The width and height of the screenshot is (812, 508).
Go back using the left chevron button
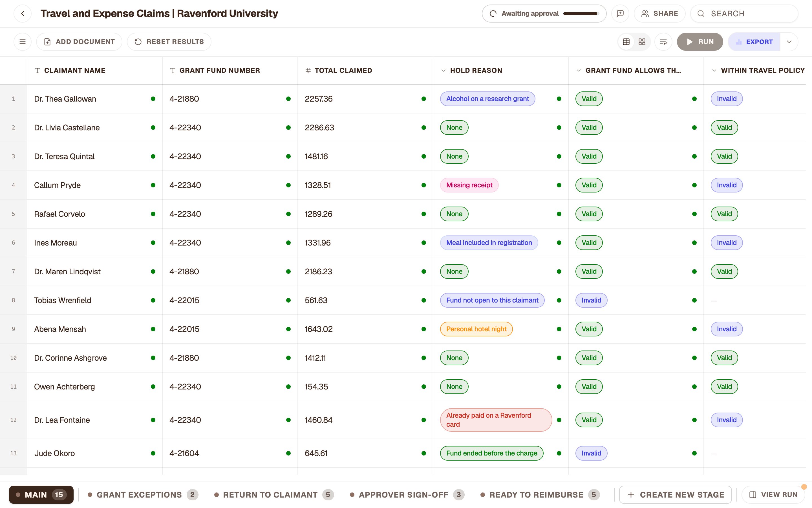tap(23, 14)
